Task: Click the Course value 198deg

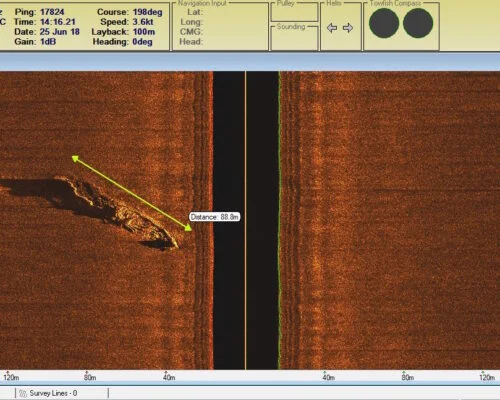Action: point(147,12)
